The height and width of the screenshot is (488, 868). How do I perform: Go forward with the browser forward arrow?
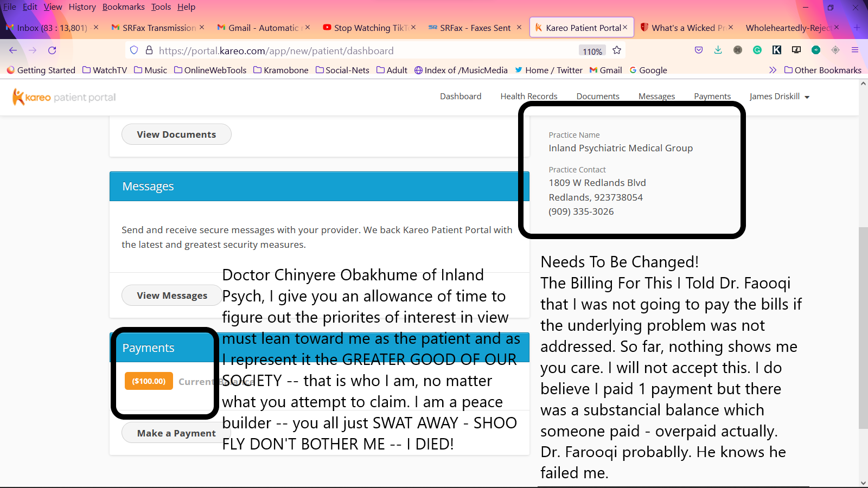point(33,50)
